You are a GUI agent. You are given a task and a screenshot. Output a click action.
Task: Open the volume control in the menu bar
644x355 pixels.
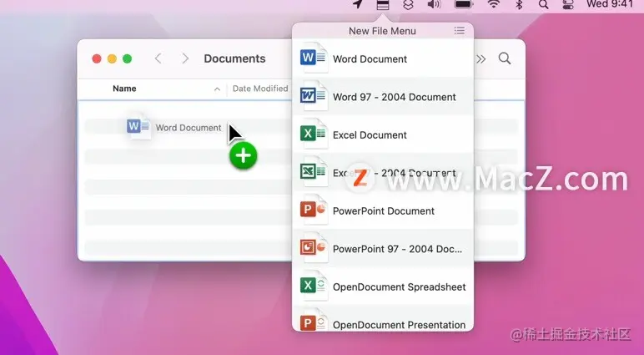(434, 4)
